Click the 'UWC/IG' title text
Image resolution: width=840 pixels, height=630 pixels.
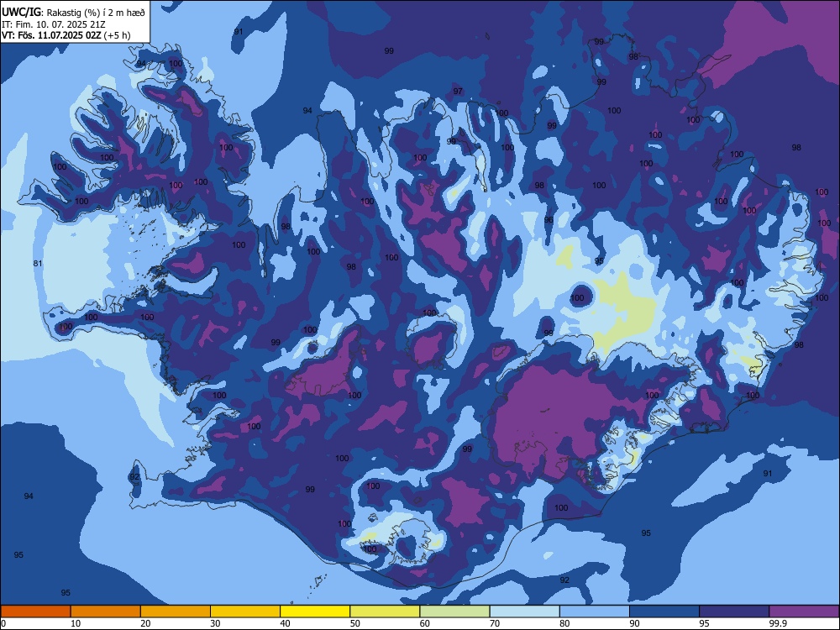coord(20,12)
